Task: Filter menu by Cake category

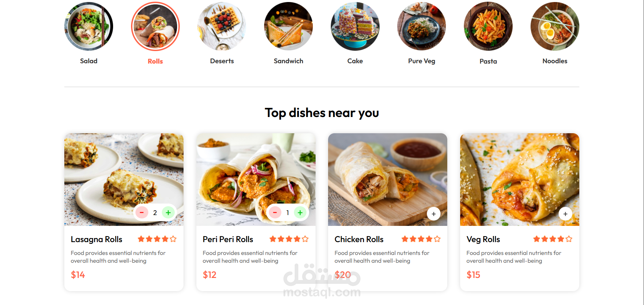Action: coord(355,26)
